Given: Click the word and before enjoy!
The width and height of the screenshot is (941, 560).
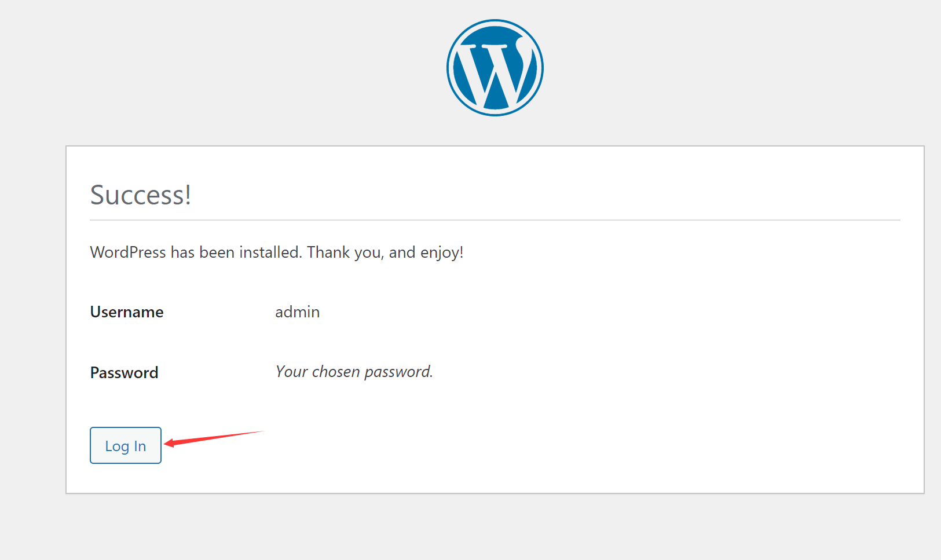Looking at the screenshot, I should (402, 252).
